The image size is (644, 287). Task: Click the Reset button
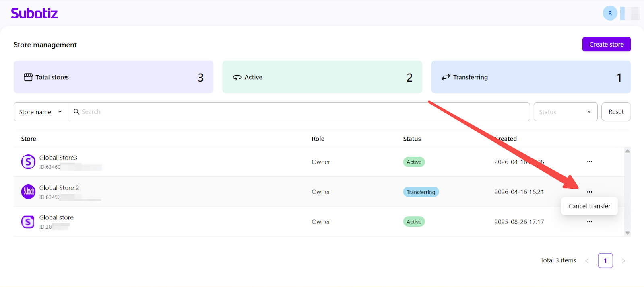pos(616,112)
